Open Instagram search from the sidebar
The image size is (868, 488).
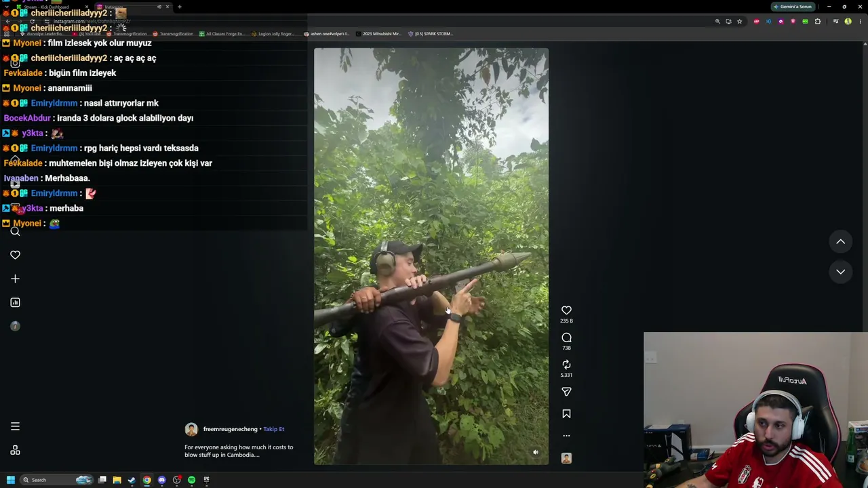coord(15,231)
